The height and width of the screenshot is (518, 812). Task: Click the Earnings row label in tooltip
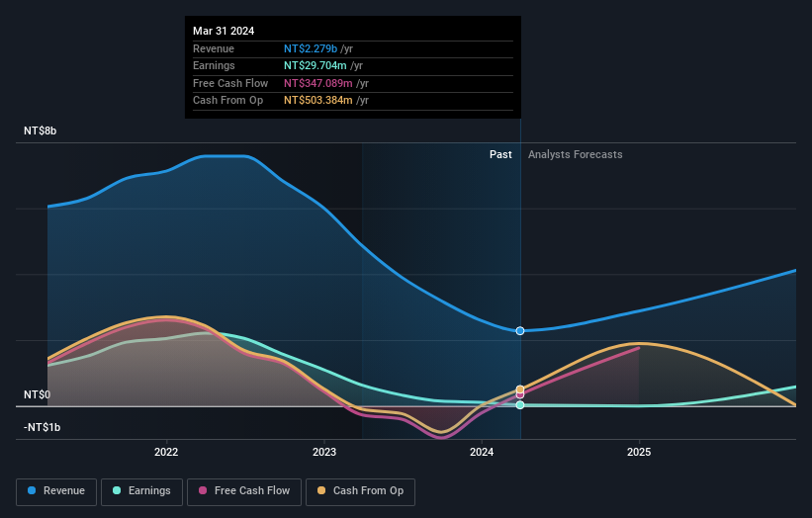214,65
